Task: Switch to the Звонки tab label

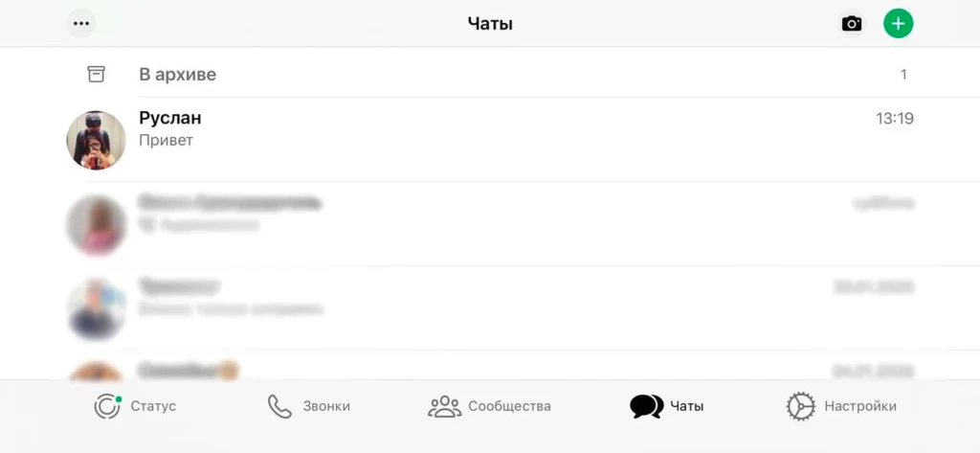Action: point(326,406)
